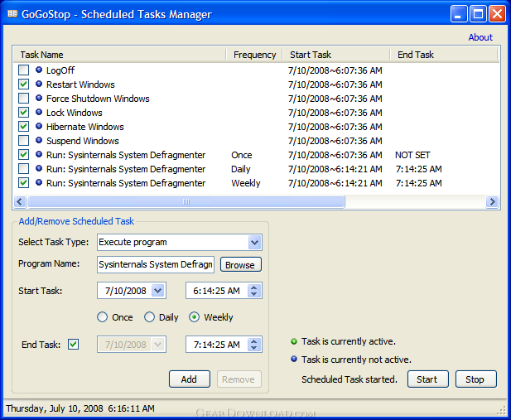Viewport: 511px width, 420px height.
Task: Click the Start Task time field
Action: coord(224,291)
